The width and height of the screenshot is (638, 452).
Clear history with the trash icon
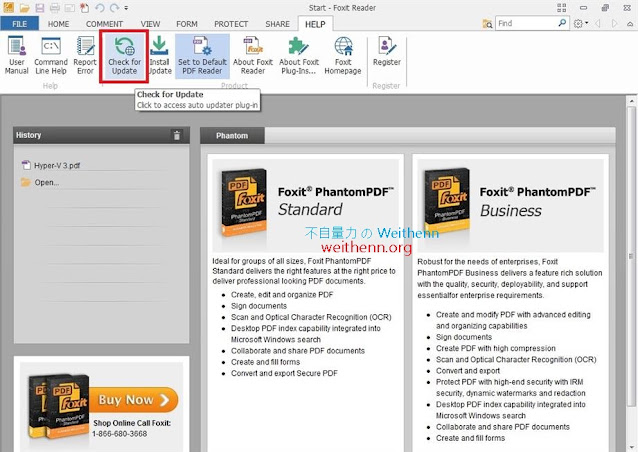click(x=177, y=135)
